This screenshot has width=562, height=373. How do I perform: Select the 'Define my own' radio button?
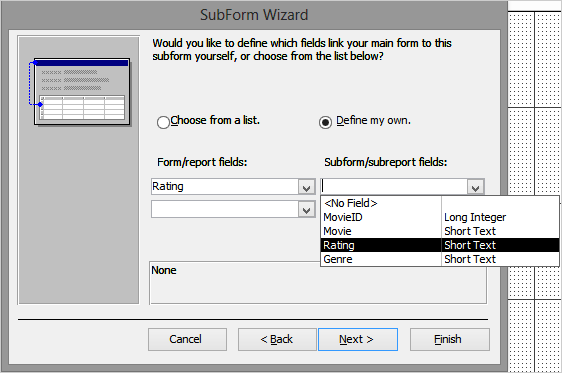tap(325, 123)
